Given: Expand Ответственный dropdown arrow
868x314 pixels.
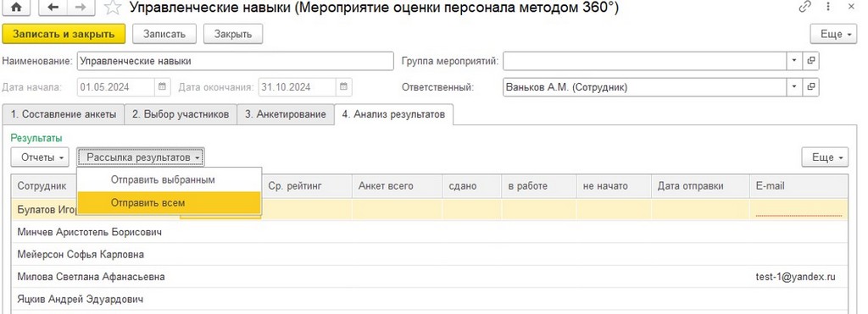Looking at the screenshot, I should click(x=794, y=87).
